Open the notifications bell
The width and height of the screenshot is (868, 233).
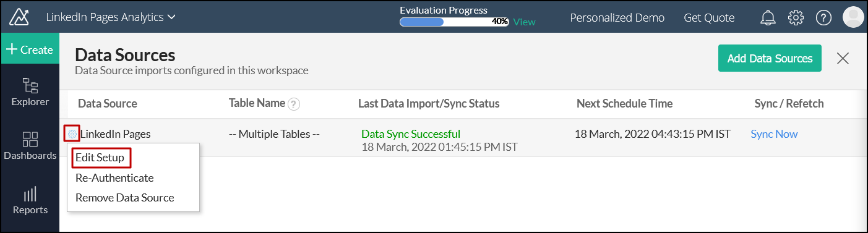pos(768,18)
